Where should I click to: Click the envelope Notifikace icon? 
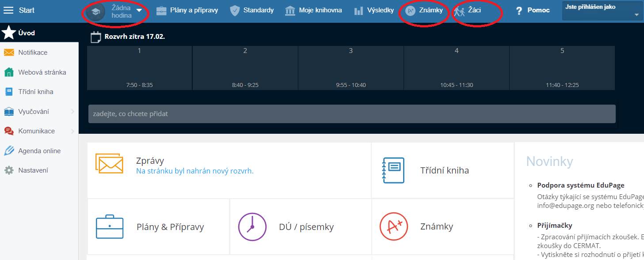click(9, 53)
